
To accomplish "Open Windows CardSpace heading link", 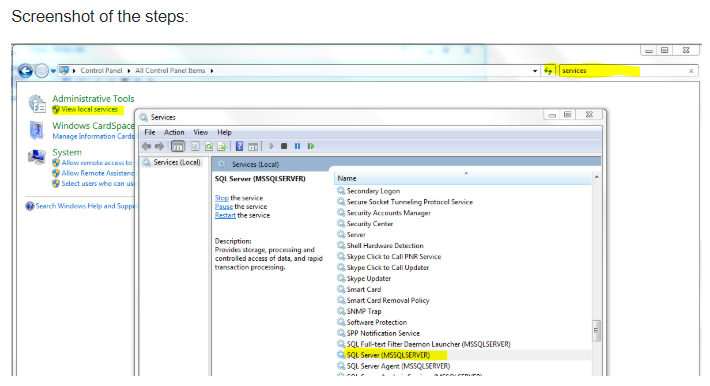I will tap(93, 126).
